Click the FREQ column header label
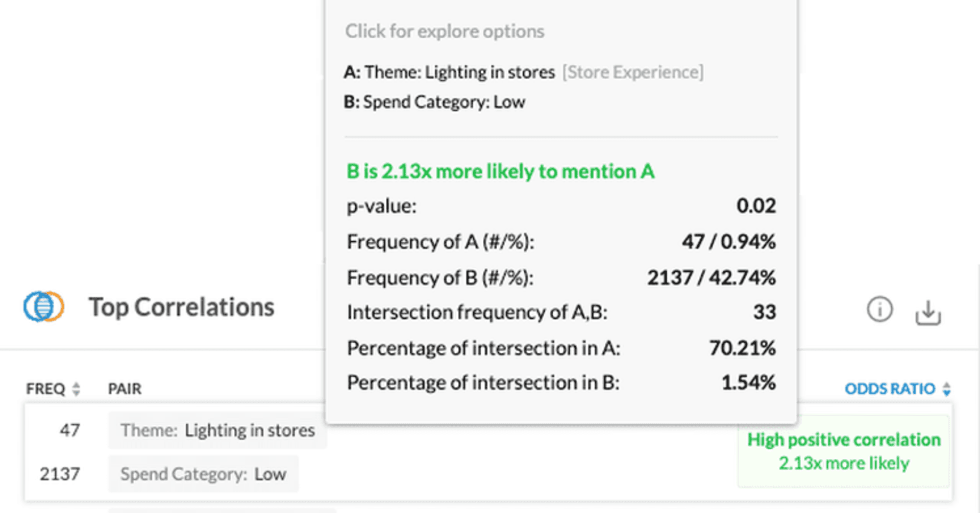980x513 pixels. tap(46, 389)
